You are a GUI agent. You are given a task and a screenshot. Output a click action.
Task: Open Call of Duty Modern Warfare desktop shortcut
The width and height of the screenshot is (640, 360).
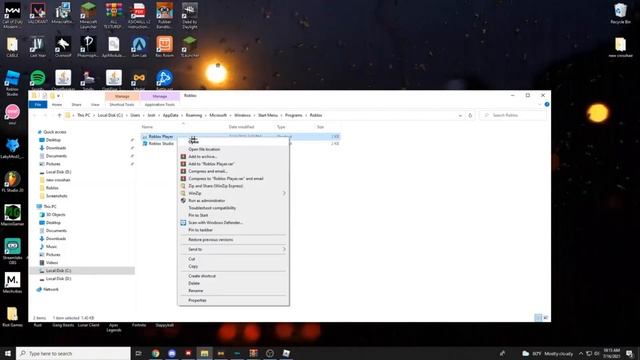pos(12,16)
